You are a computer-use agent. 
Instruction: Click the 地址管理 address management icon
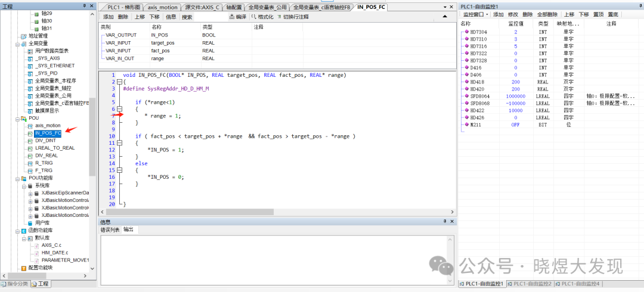[x=24, y=36]
